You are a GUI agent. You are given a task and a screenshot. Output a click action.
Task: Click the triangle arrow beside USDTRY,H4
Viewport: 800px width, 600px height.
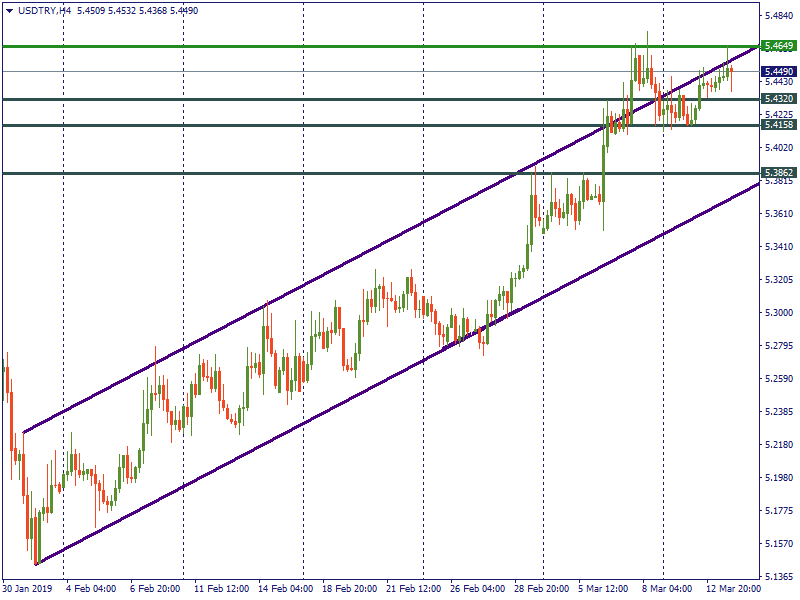pos(9,10)
